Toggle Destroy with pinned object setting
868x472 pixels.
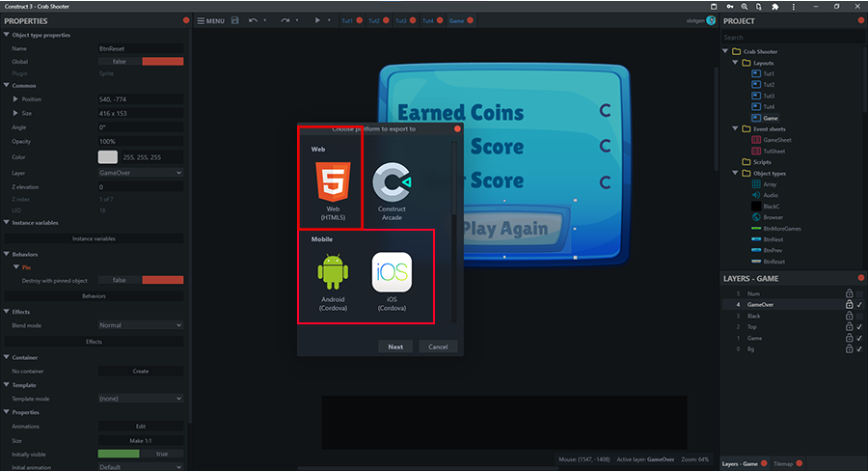pyautogui.click(x=141, y=280)
